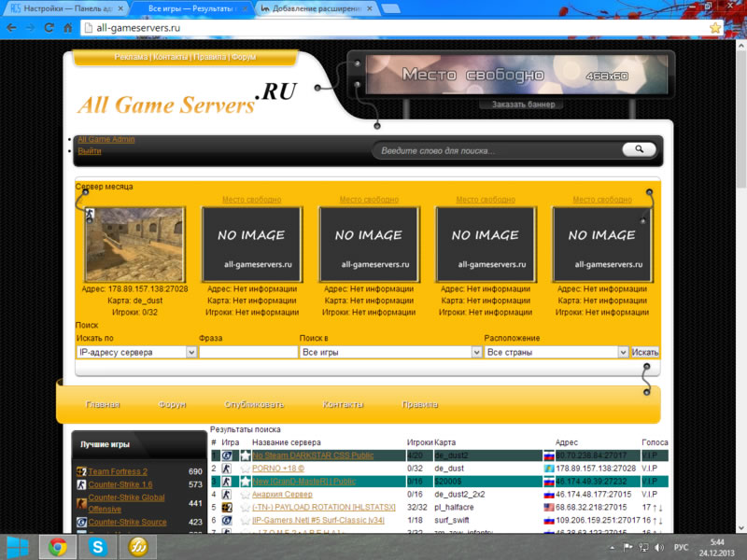Click the vote down arrow for IP-Gamers.Net server

tap(661, 520)
